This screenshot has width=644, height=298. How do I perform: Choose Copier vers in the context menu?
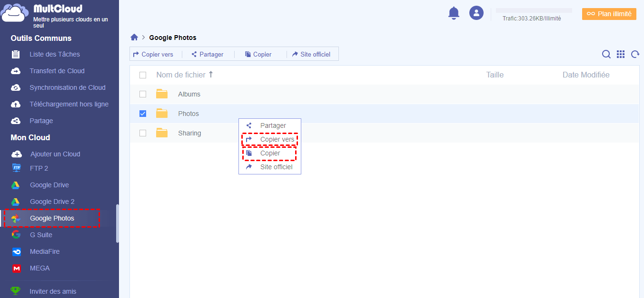pyautogui.click(x=270, y=139)
